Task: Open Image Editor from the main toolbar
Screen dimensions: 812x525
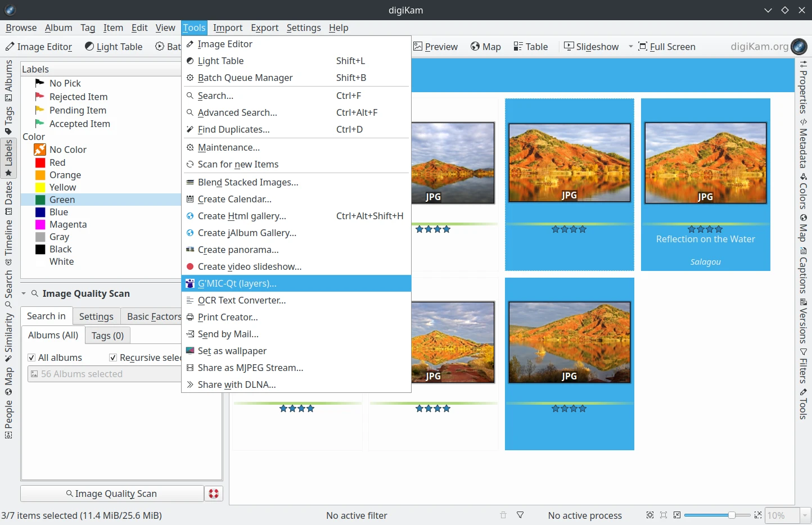Action: click(x=39, y=47)
